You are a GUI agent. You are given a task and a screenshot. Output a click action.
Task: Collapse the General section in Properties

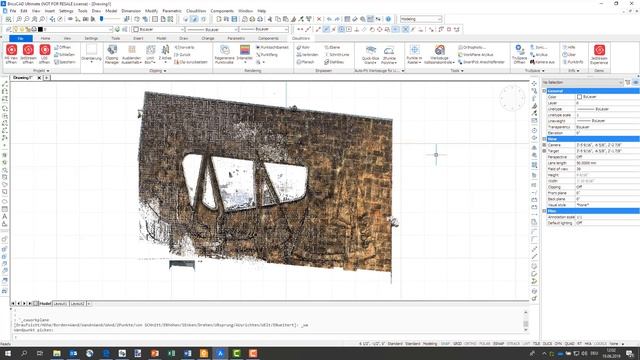(x=544, y=91)
